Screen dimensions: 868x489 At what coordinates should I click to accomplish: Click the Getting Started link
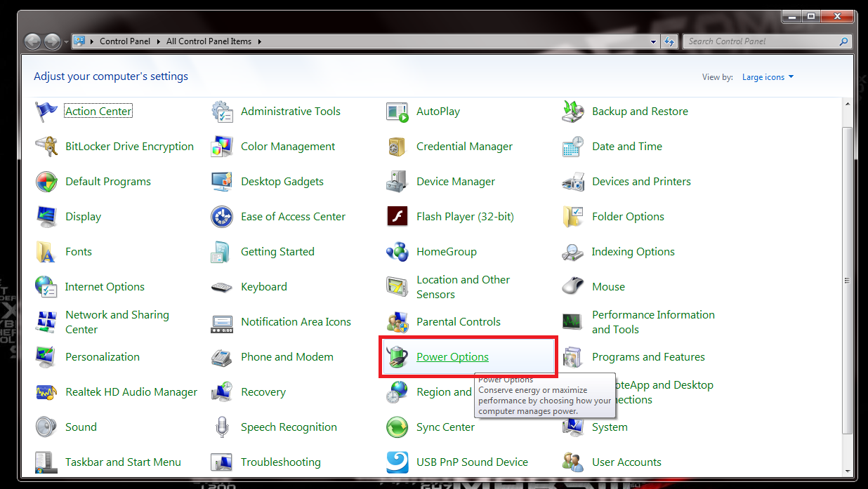coord(277,252)
